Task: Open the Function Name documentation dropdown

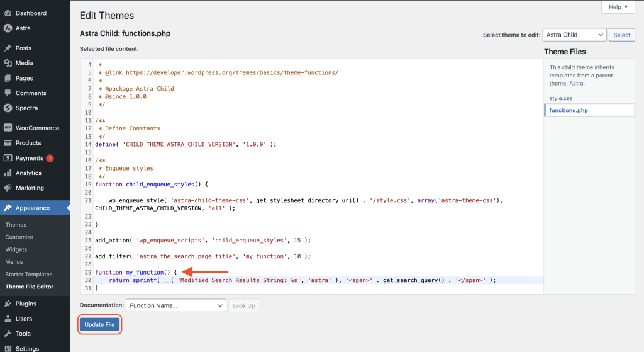Action: point(176,305)
